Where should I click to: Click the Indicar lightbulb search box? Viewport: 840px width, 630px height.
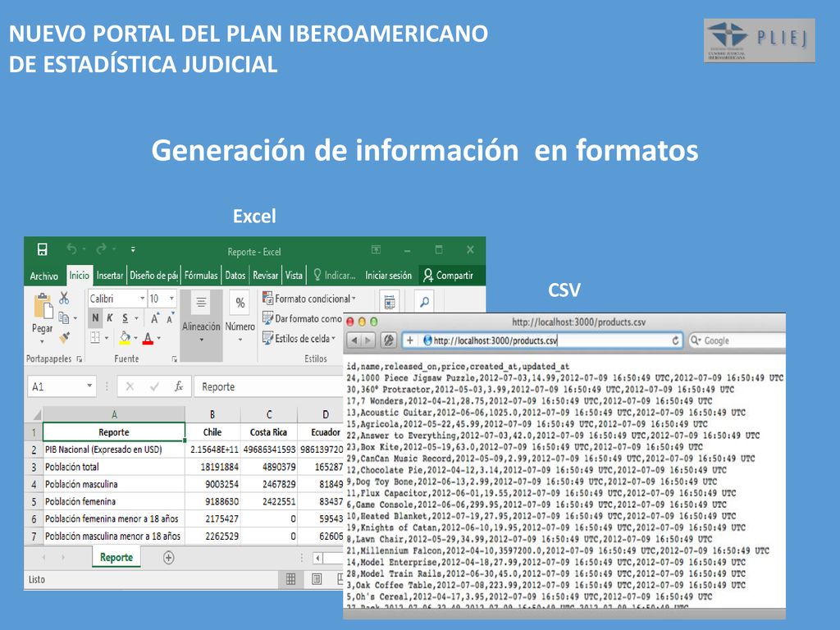tap(335, 276)
